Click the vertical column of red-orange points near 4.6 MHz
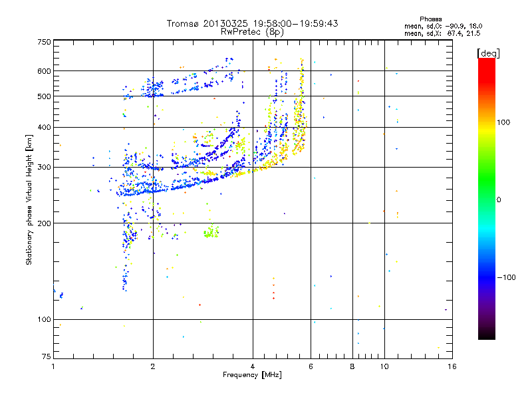 click(273, 289)
